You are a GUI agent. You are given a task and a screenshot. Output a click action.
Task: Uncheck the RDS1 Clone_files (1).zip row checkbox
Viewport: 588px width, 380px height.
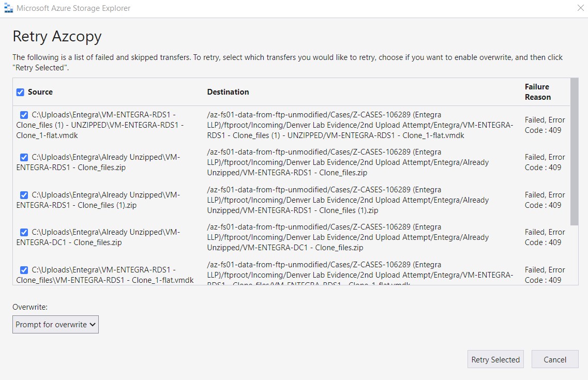tap(24, 195)
